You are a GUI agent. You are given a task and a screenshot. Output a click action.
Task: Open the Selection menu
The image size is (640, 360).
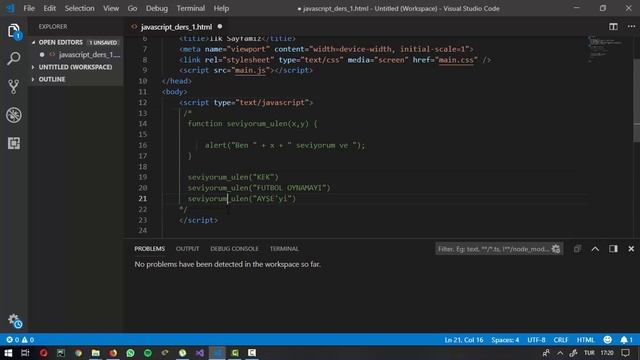(x=79, y=8)
